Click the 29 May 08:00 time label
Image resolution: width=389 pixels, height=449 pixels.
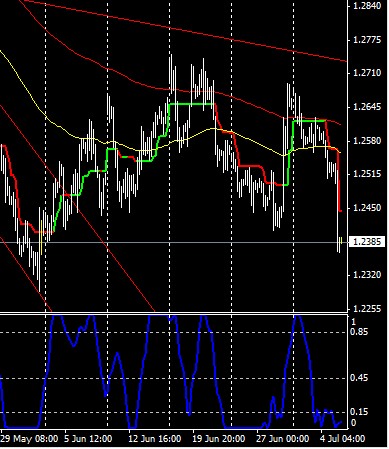pyautogui.click(x=29, y=438)
